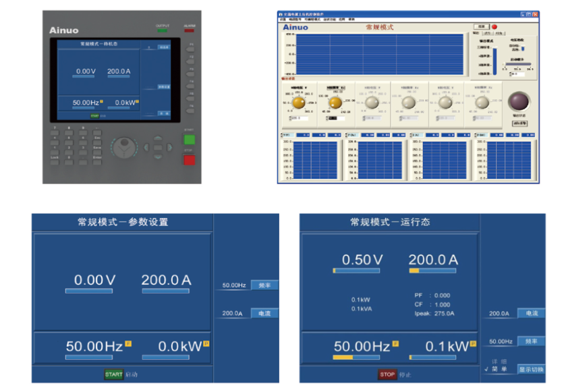Click the large round output status indicator

point(517,102)
